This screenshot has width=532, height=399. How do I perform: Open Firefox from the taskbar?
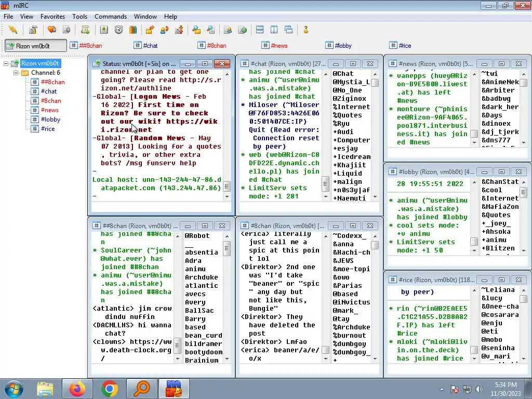77,389
